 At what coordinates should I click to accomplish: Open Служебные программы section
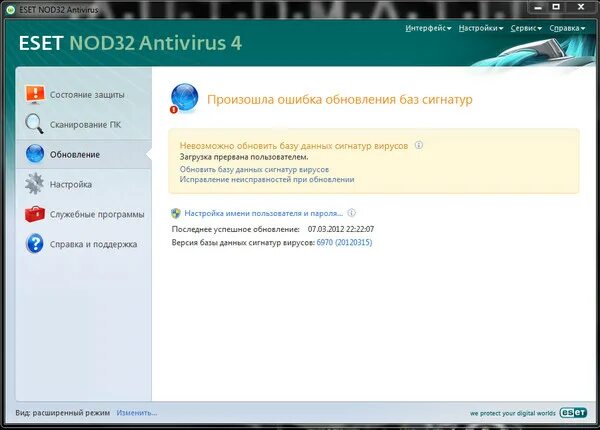(x=84, y=214)
